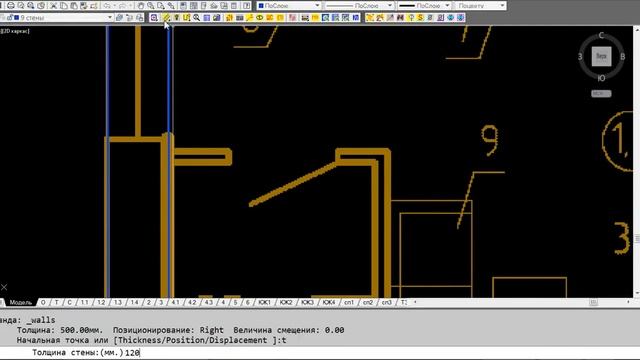This screenshot has height=360, width=640.
Task: Click the first purple zoom icon in second toolbar
Action: (154, 18)
